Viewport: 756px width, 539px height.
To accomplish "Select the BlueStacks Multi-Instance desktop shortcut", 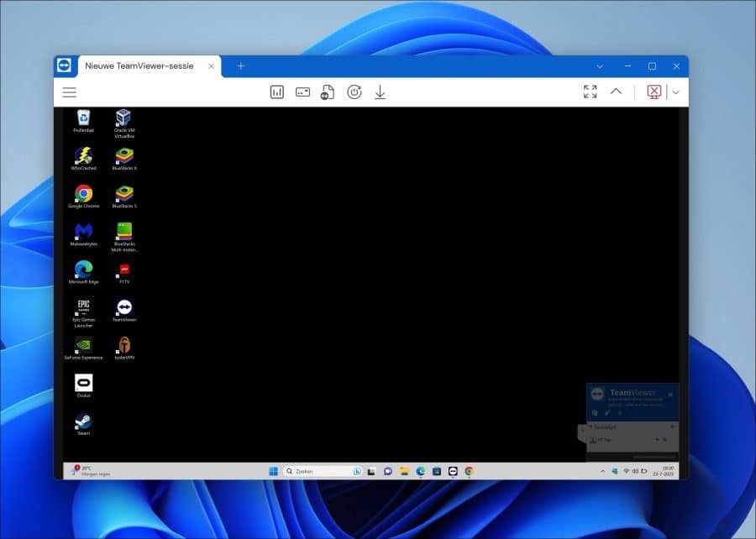I will click(124, 238).
